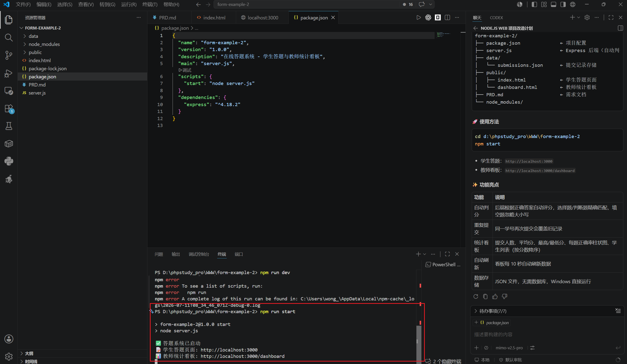Screen dimensions: 627x364
Task: Open the Accounts icon in activity bar
Action: (9, 339)
